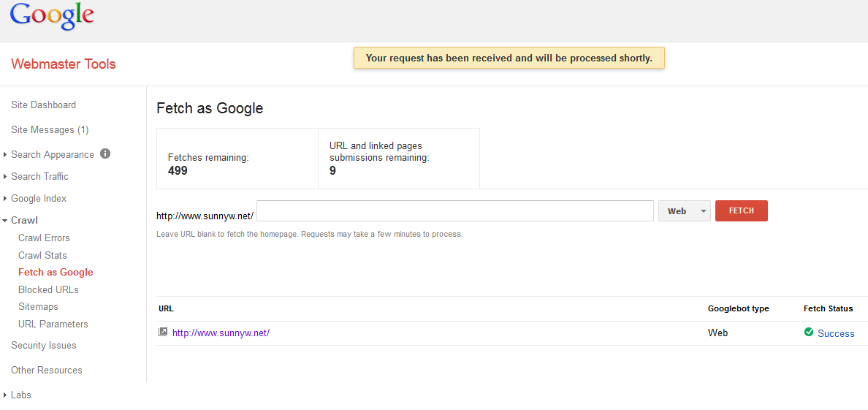
Task: Open Blocked URLs page
Action: pos(49,289)
